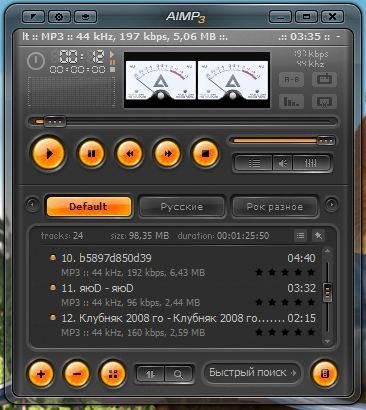Click track 11 duration 03:32
Image resolution: width=366 pixels, height=410 pixels.
[301, 288]
